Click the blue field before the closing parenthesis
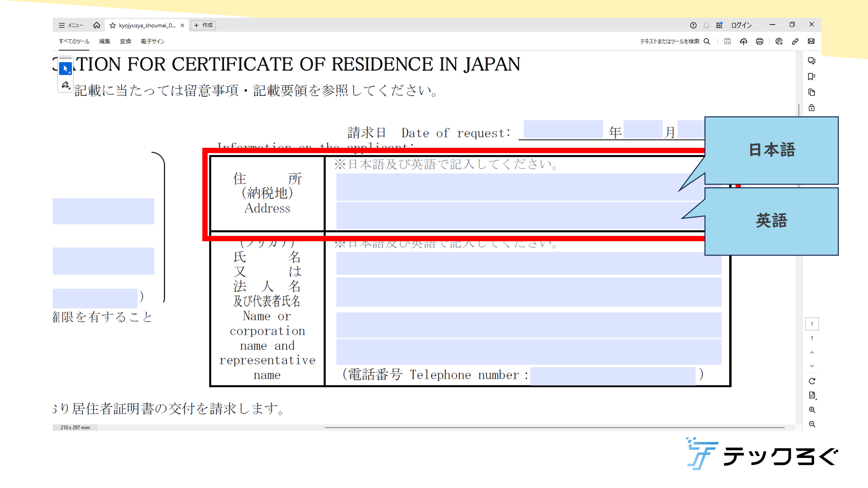The width and height of the screenshot is (868, 488). point(95,298)
